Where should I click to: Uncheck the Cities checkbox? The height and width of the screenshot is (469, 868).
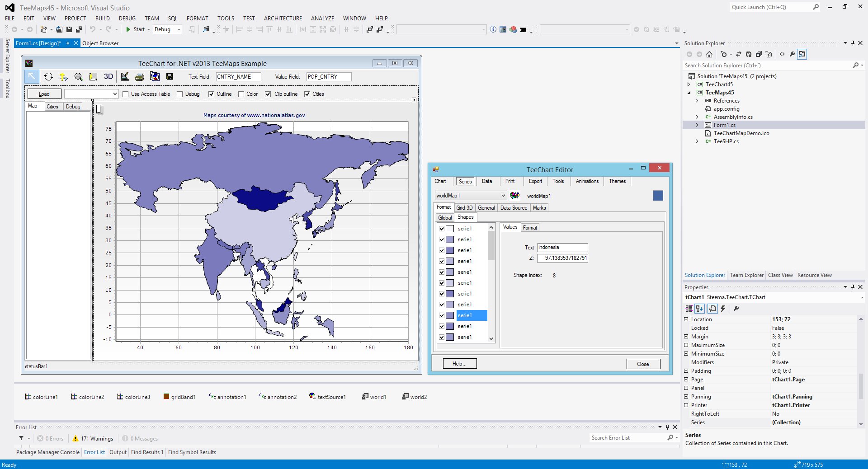click(307, 94)
